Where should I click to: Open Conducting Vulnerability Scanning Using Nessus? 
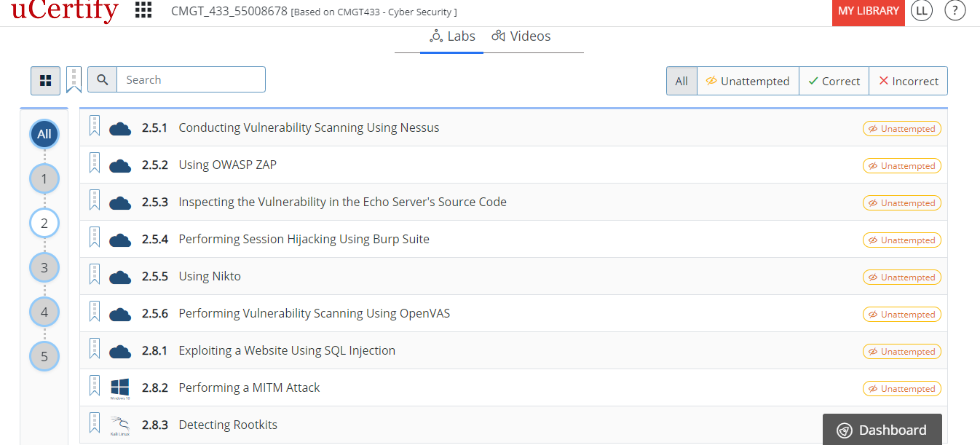pyautogui.click(x=309, y=127)
